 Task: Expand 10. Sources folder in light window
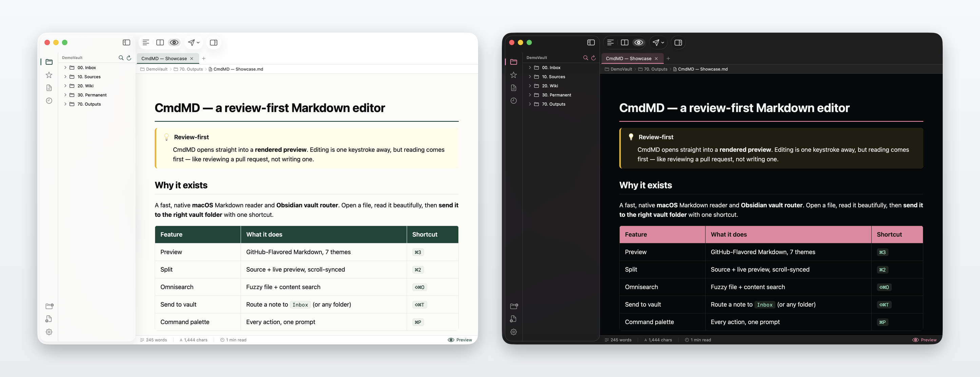coord(65,77)
